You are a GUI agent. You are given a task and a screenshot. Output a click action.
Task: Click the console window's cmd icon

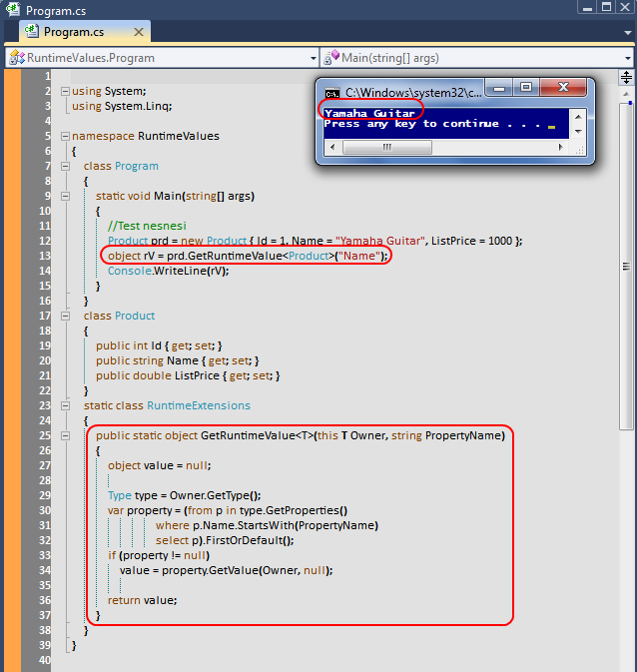point(332,92)
